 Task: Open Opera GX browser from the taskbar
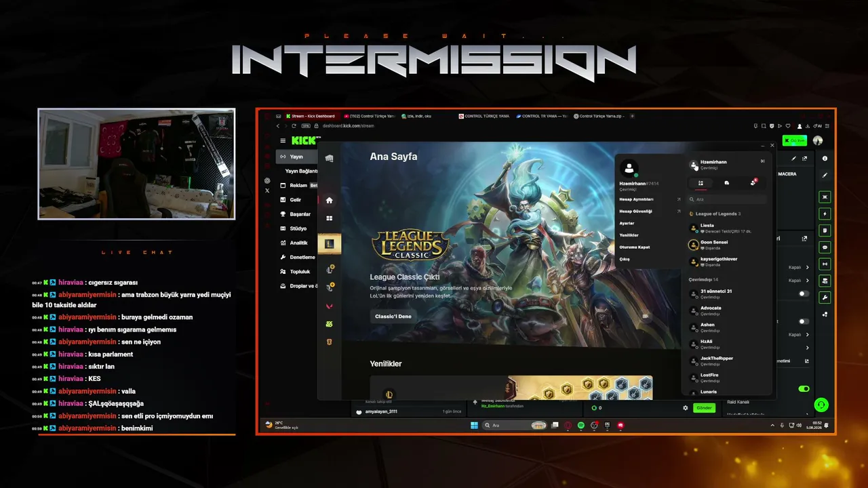pos(568,426)
